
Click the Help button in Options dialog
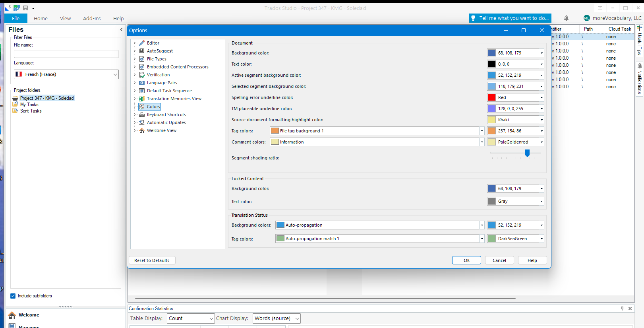coord(532,260)
